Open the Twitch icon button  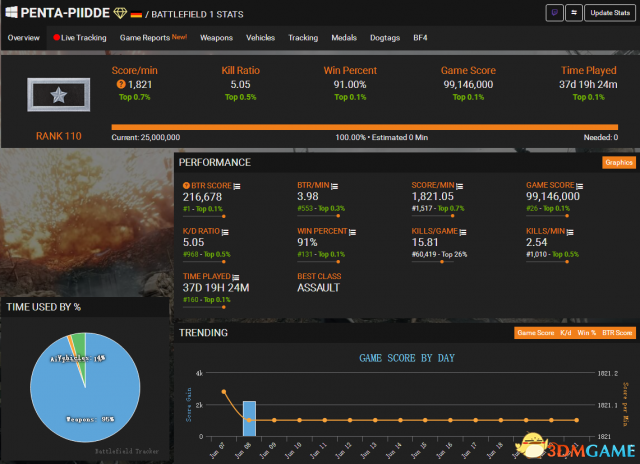coord(554,13)
